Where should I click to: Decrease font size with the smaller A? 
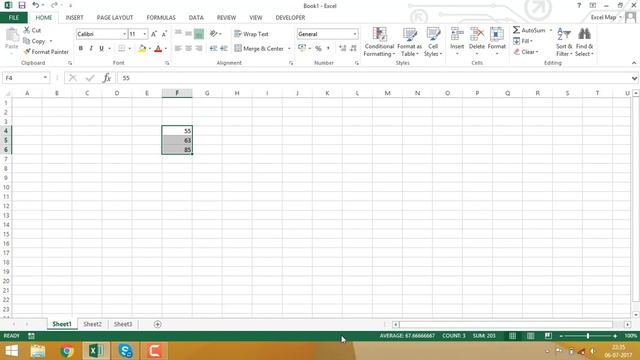(164, 34)
